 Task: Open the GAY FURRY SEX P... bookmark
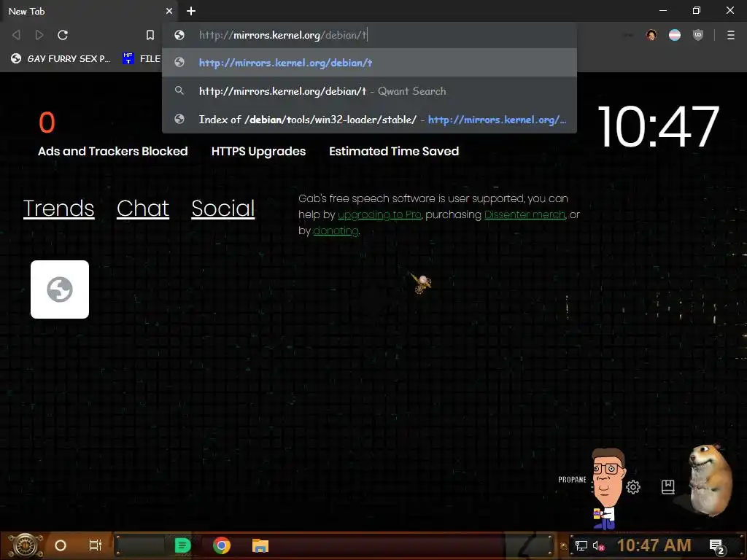pos(61,58)
